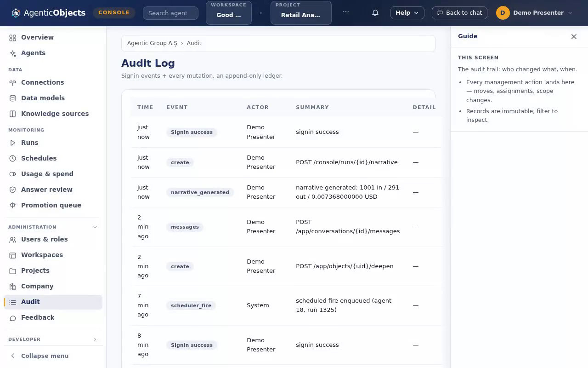Click the Projects folder icon
This screenshot has height=368, width=588.
point(13,270)
